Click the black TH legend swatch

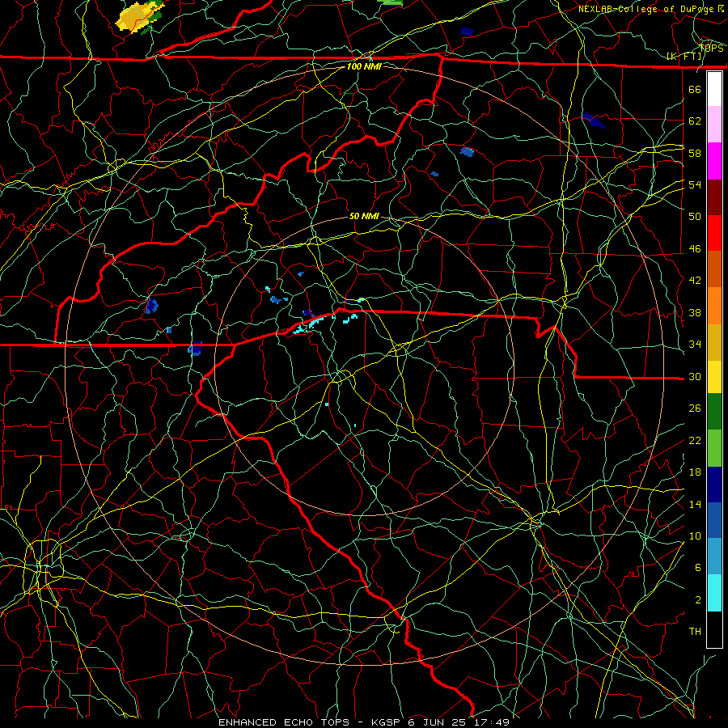(x=714, y=629)
